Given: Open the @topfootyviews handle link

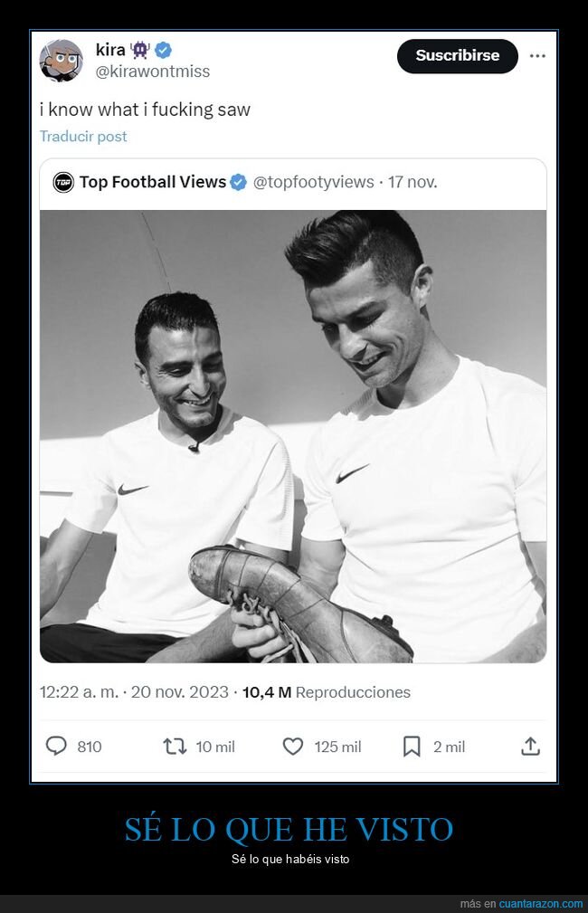Looking at the screenshot, I should pos(313,182).
